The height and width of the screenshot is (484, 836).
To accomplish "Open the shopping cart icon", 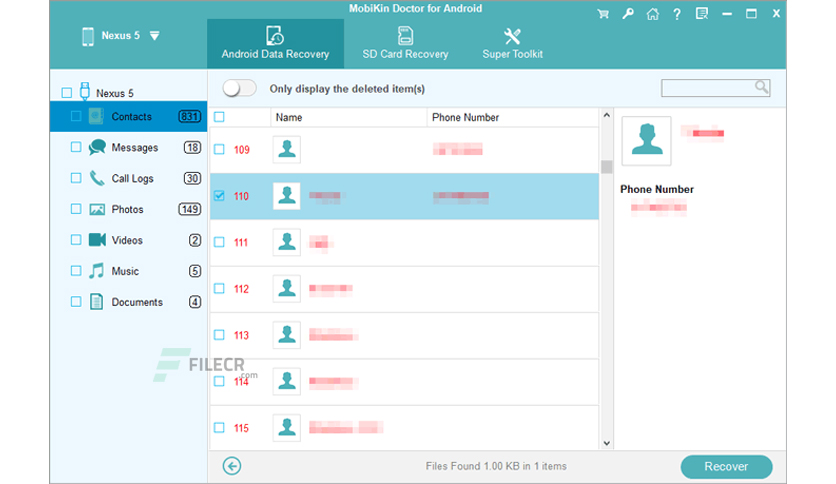I will pyautogui.click(x=603, y=14).
